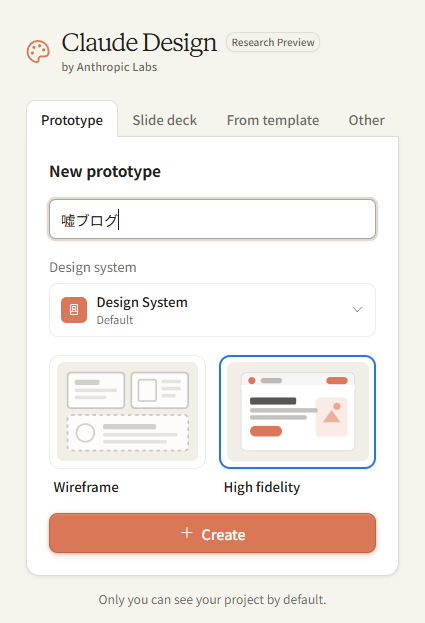Click the plus icon on Create button

[x=187, y=533]
